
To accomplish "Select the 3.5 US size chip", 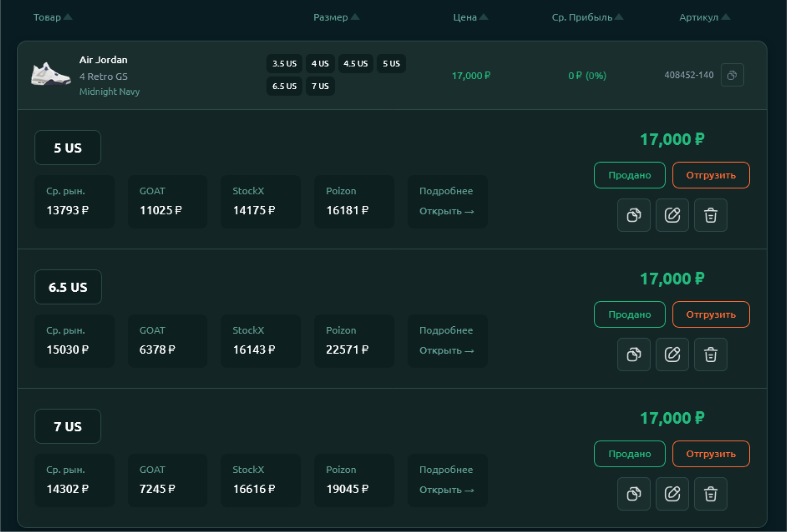I will pos(284,64).
